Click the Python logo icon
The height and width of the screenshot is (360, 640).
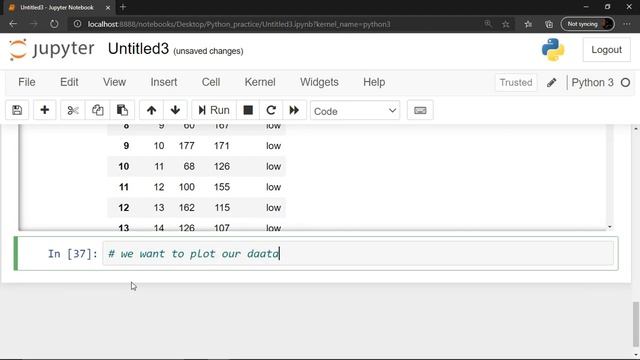[x=553, y=50]
